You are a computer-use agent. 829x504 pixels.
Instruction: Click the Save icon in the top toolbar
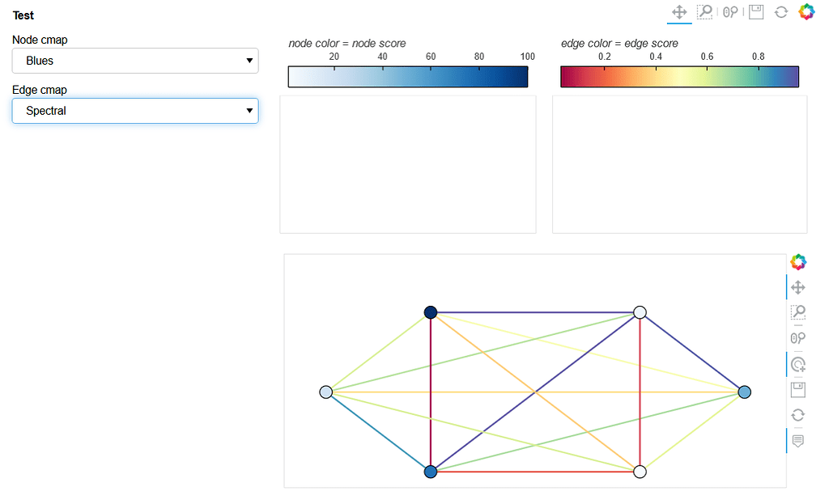click(x=755, y=11)
